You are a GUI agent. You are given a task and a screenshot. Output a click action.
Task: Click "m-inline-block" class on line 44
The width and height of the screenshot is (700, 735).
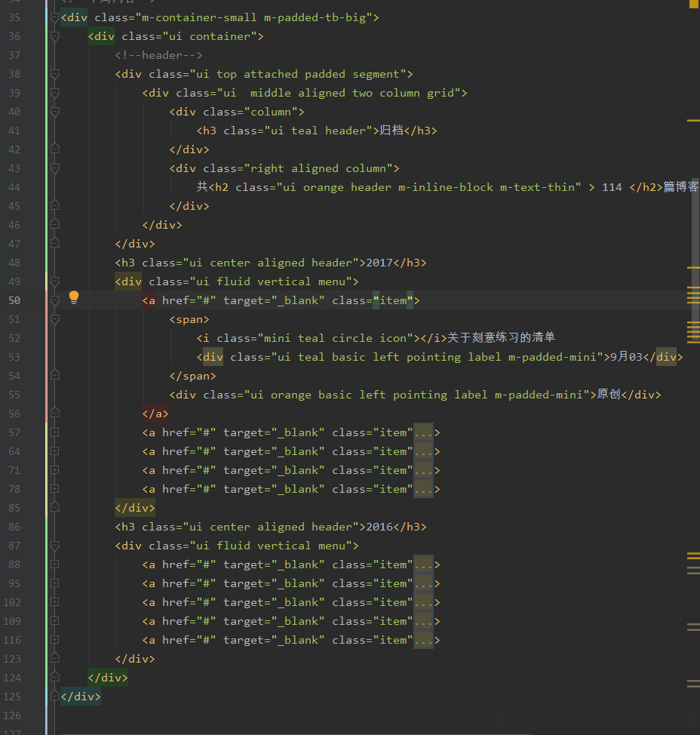point(446,187)
